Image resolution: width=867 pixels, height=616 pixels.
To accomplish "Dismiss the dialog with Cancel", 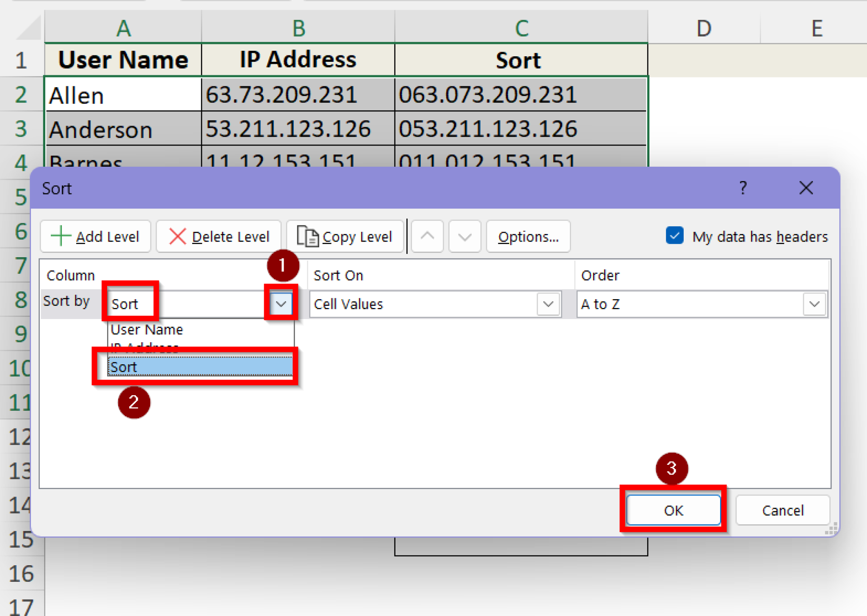I will point(783,510).
